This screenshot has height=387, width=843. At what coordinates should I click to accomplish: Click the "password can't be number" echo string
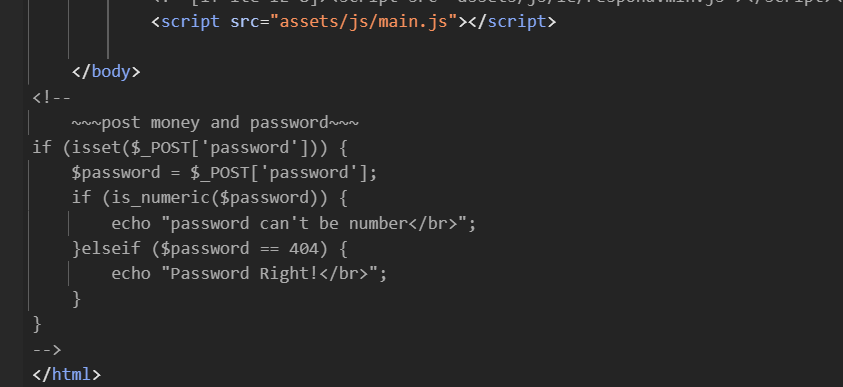318,223
